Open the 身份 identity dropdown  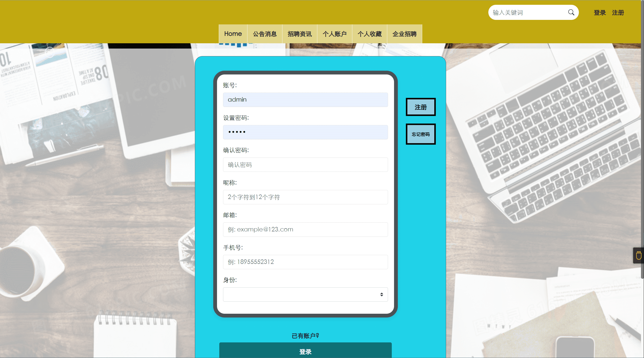tap(305, 294)
